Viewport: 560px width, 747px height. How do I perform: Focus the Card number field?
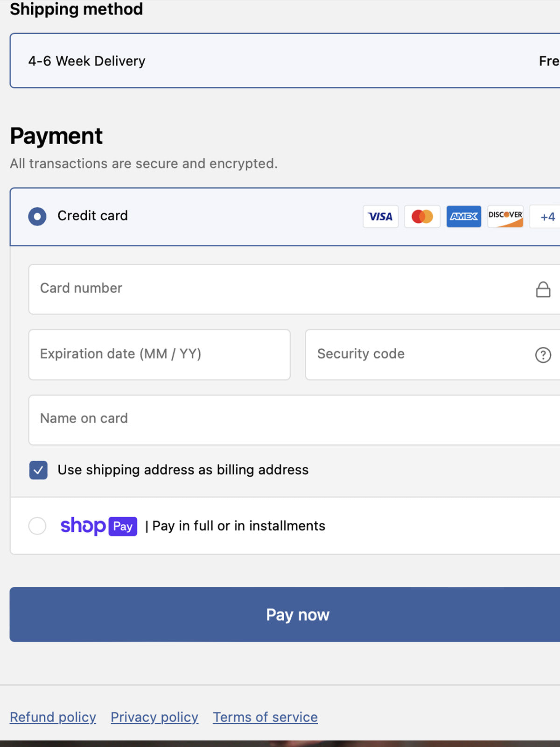tap(294, 289)
